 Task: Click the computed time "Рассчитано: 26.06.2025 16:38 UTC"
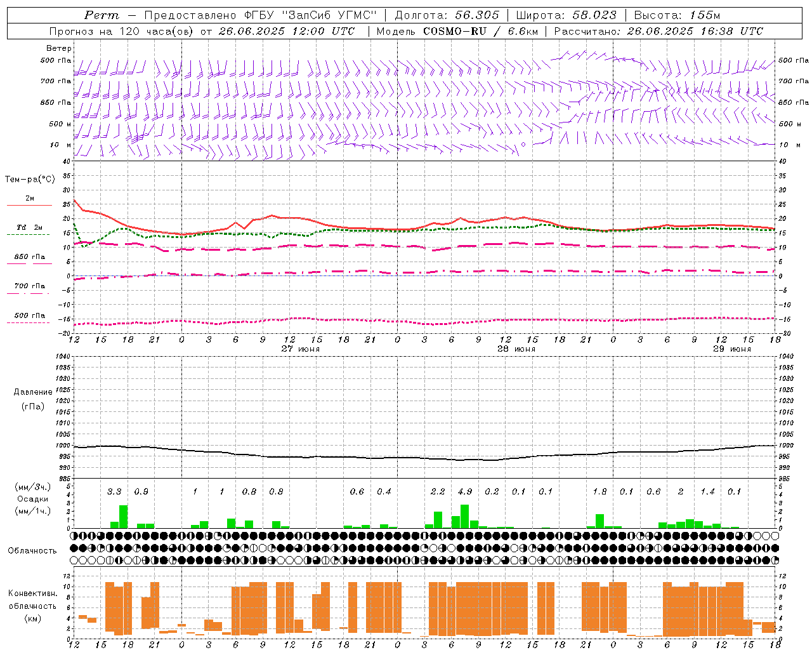pos(658,31)
